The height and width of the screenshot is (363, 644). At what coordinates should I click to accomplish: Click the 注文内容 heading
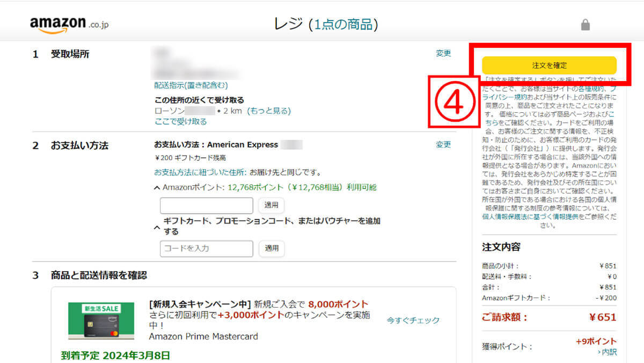coord(501,247)
